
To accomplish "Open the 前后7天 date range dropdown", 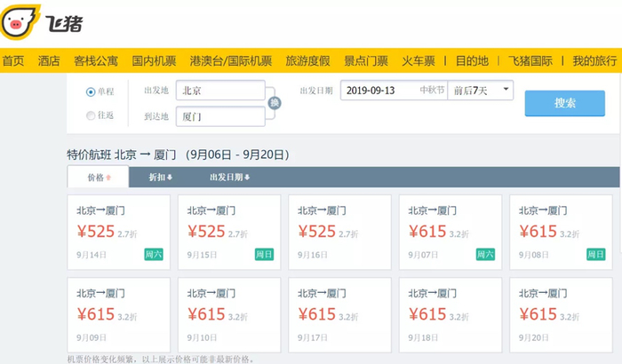I will (481, 91).
